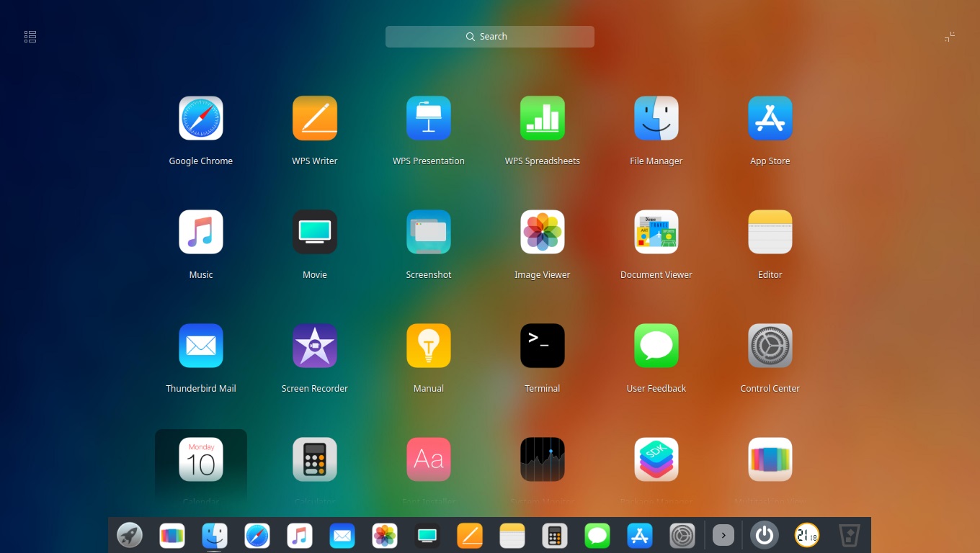Exit fullscreen launcher mode at top right
Viewport: 980px width, 553px height.
[950, 37]
